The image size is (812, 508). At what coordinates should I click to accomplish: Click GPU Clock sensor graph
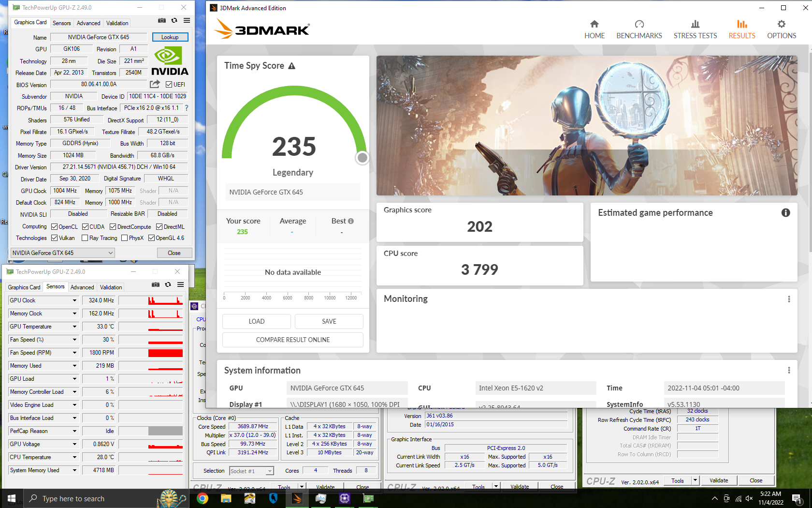pyautogui.click(x=151, y=300)
